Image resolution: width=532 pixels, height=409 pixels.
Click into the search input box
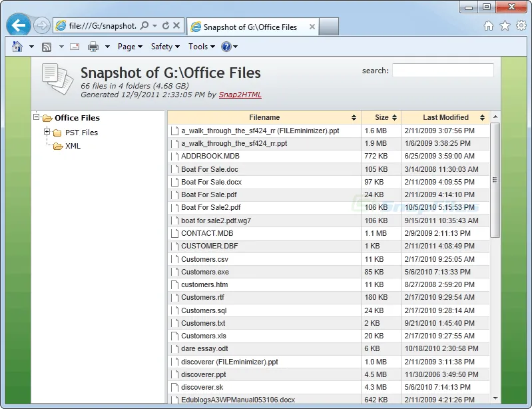click(443, 70)
